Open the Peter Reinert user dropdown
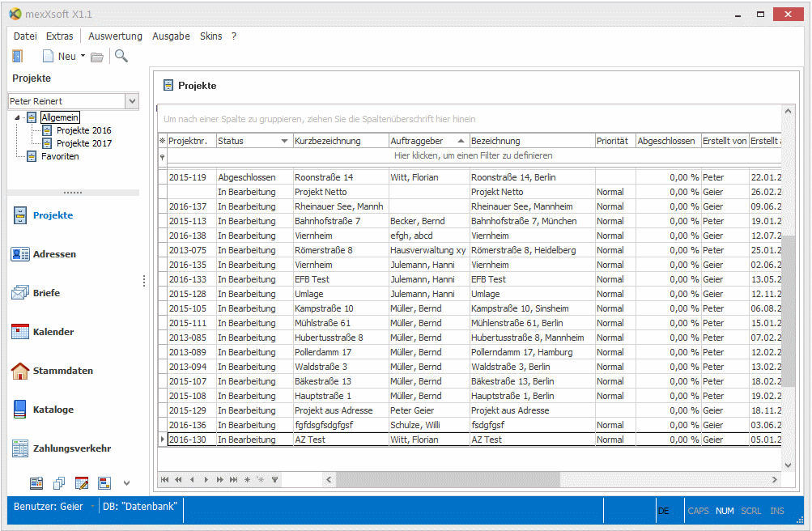The image size is (812, 531). [x=132, y=101]
